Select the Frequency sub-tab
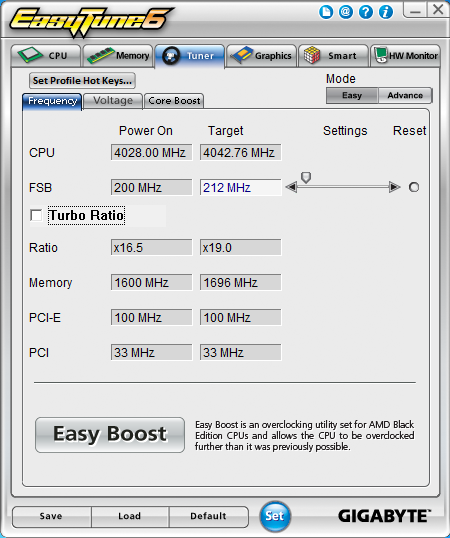Viewport: 450px width, 538px height. click(x=52, y=101)
